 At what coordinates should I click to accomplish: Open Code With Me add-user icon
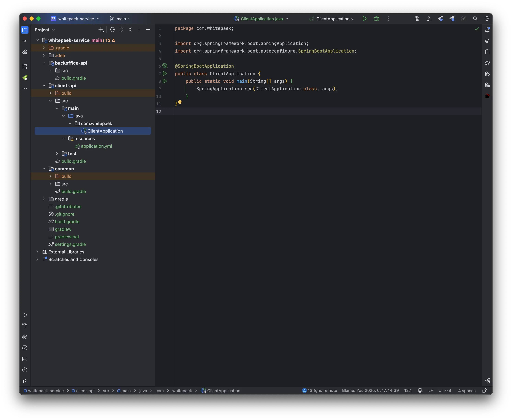coord(429,19)
